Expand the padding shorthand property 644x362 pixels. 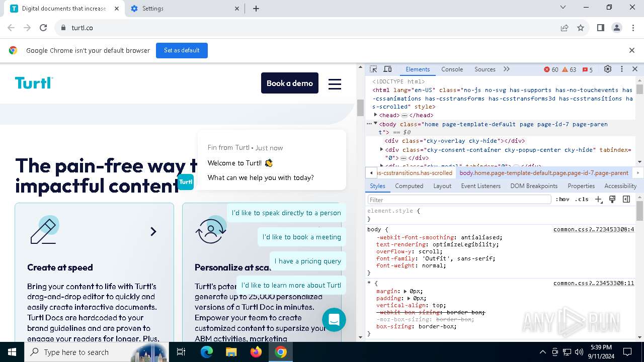pos(409,298)
